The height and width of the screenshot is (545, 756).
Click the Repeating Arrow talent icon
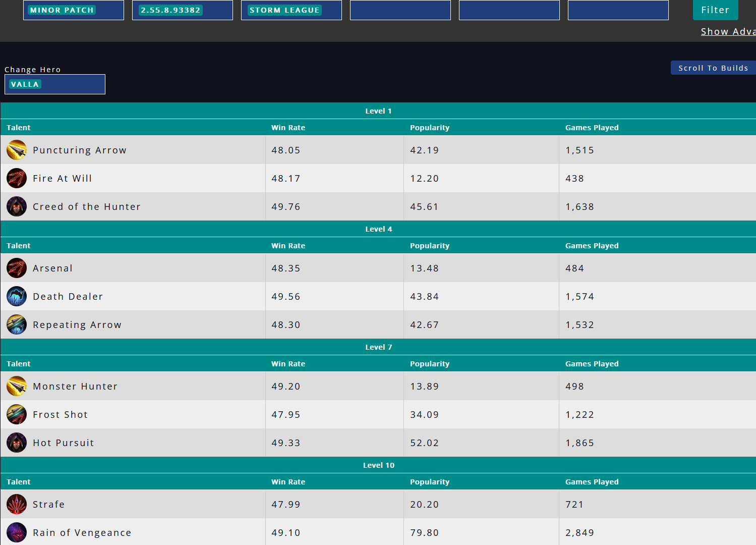click(17, 324)
